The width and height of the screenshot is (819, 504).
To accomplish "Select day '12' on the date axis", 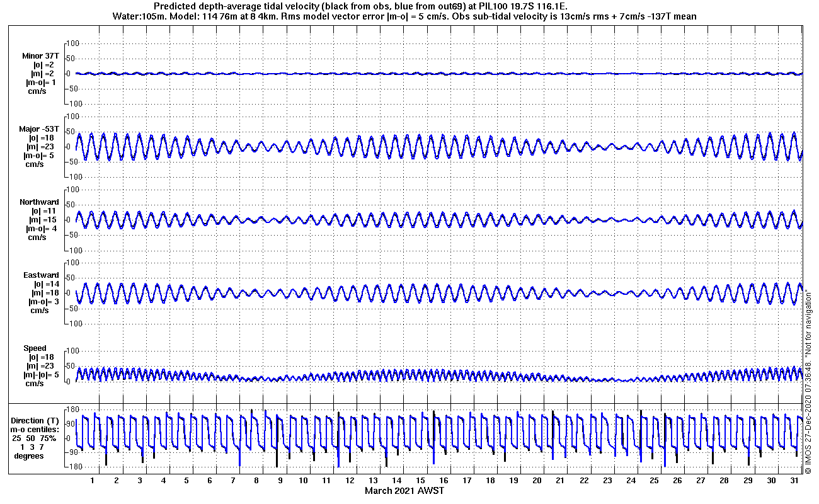I will (326, 481).
